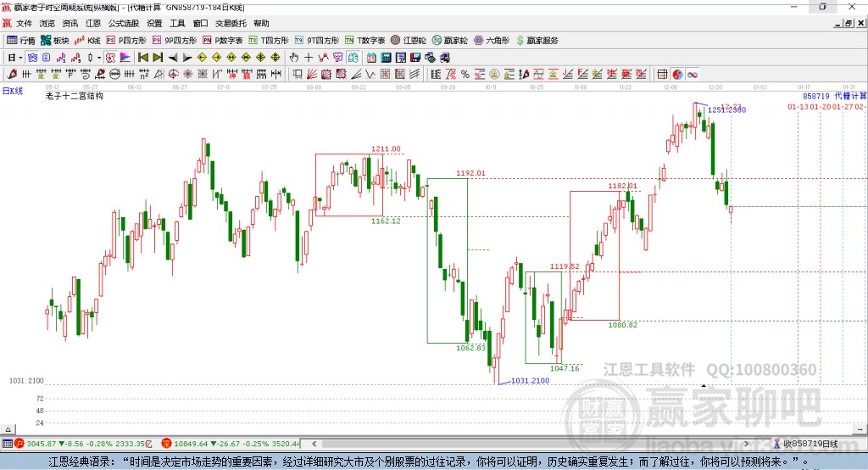Screen dimensions: 868x470
Task: Click the 老子十二宫结构 label
Action: point(75,96)
